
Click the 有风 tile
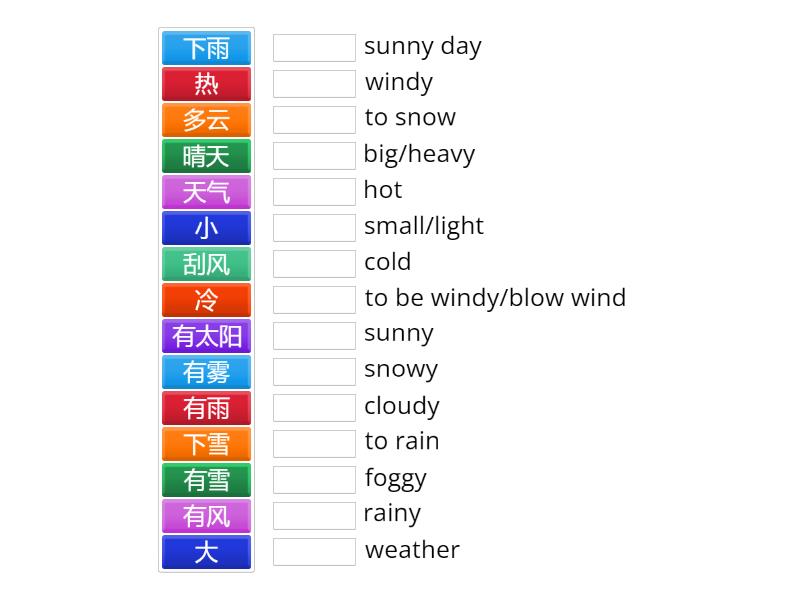(x=206, y=515)
